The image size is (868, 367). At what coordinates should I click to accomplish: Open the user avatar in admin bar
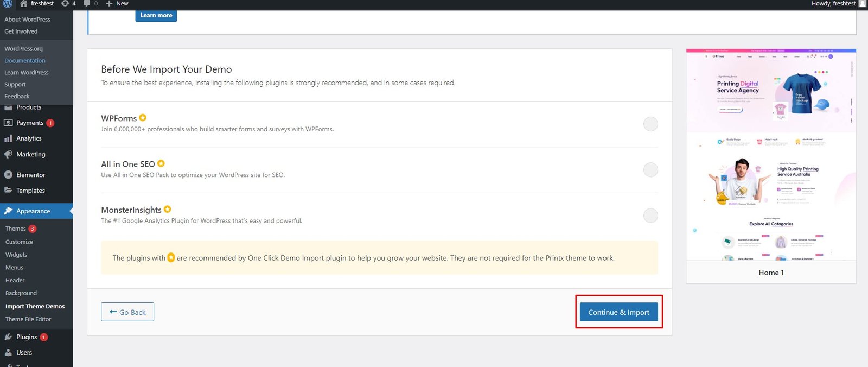pos(863,4)
